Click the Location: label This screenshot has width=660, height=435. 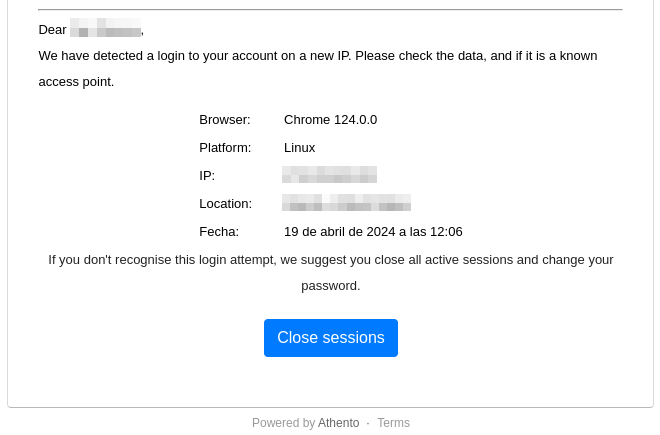click(x=225, y=204)
